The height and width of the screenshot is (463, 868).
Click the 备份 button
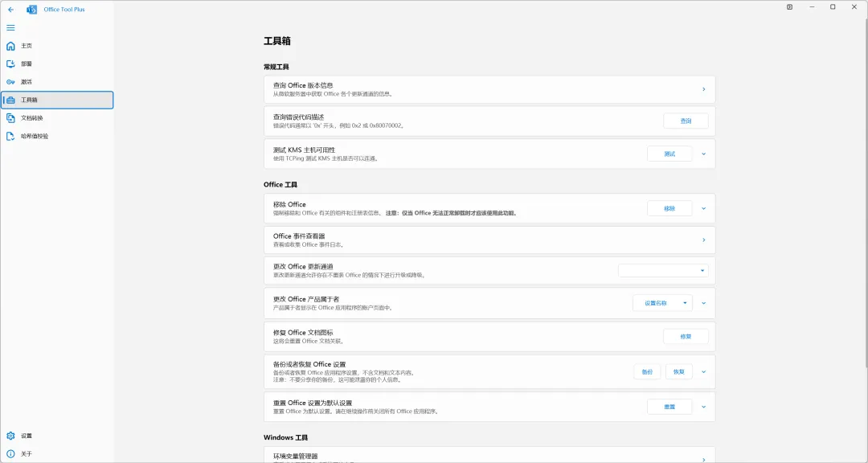tap(647, 372)
